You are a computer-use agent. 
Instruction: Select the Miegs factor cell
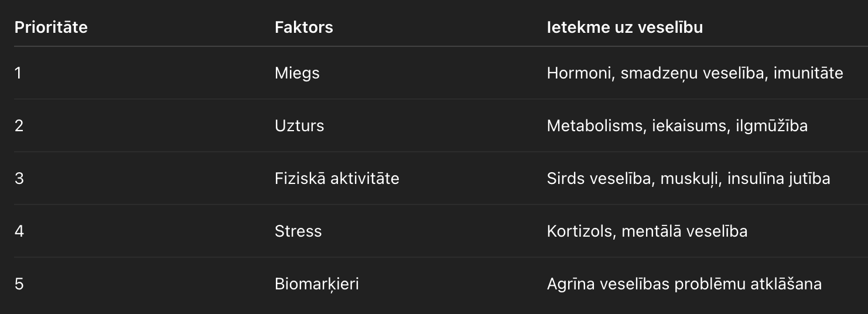pos(297,73)
